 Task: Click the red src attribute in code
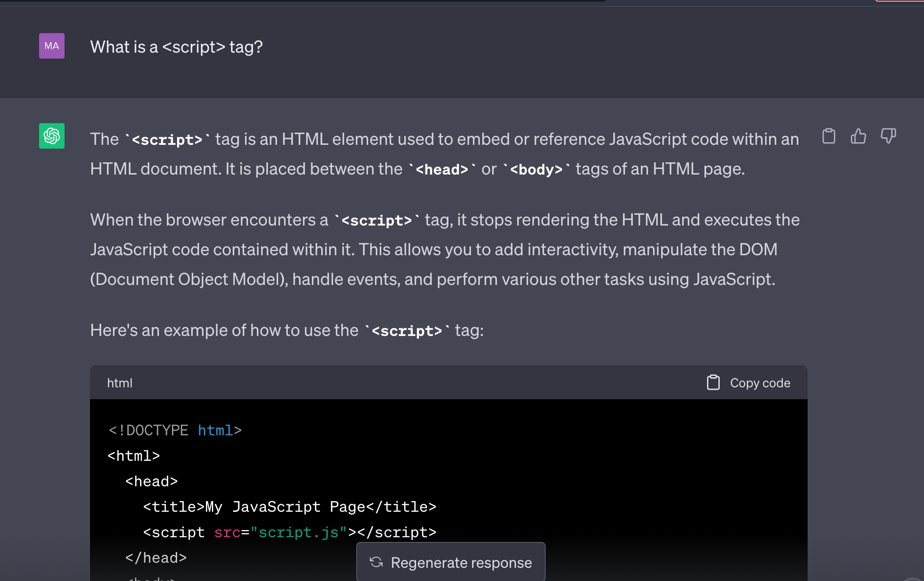coord(227,532)
